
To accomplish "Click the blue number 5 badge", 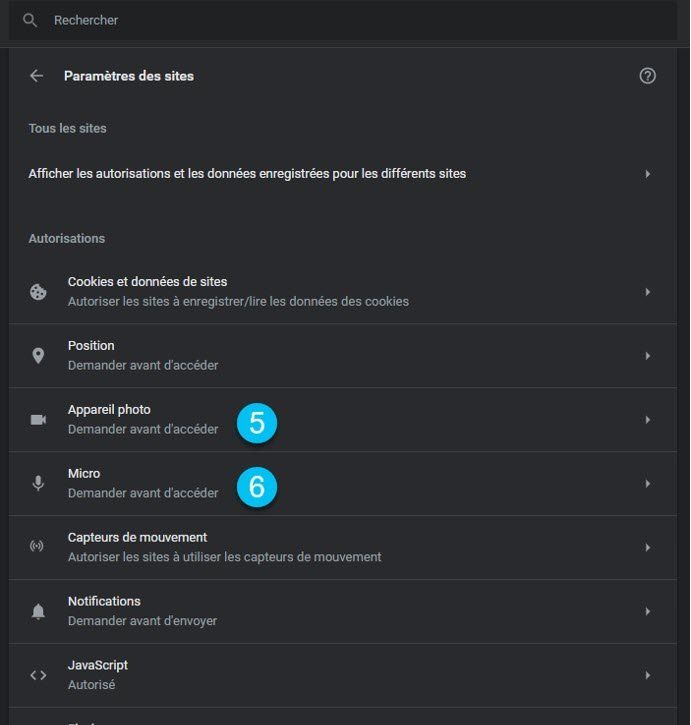I will pos(257,423).
